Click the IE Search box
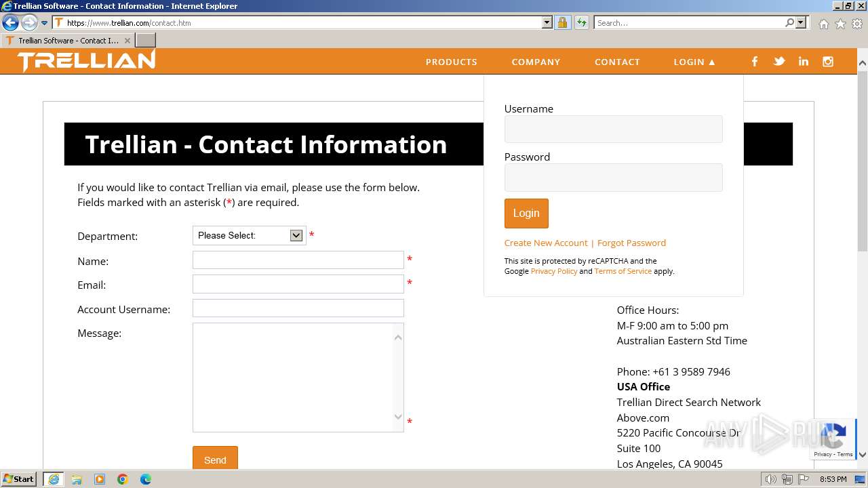 pos(690,22)
